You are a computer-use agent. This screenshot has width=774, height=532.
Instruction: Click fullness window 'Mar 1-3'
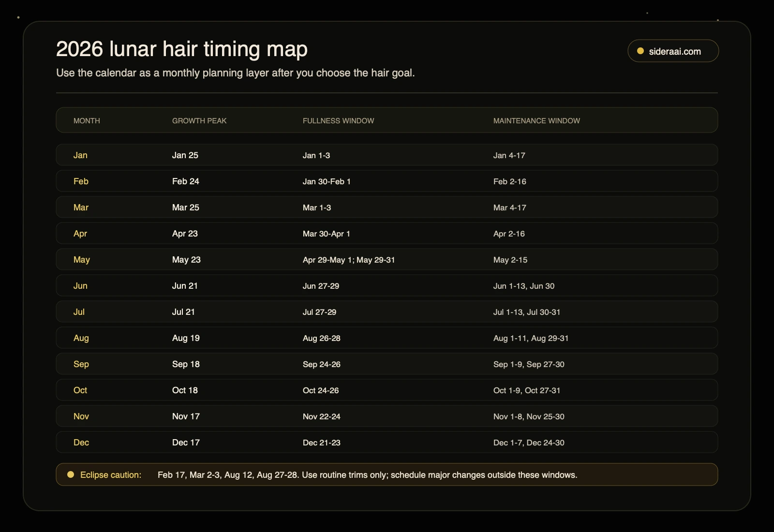[x=317, y=207]
